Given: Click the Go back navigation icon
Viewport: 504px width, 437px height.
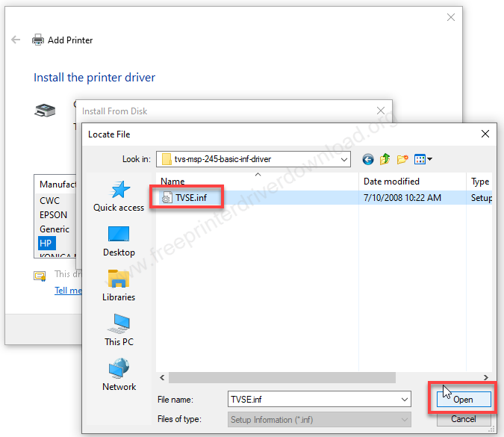Looking at the screenshot, I should pos(367,159).
